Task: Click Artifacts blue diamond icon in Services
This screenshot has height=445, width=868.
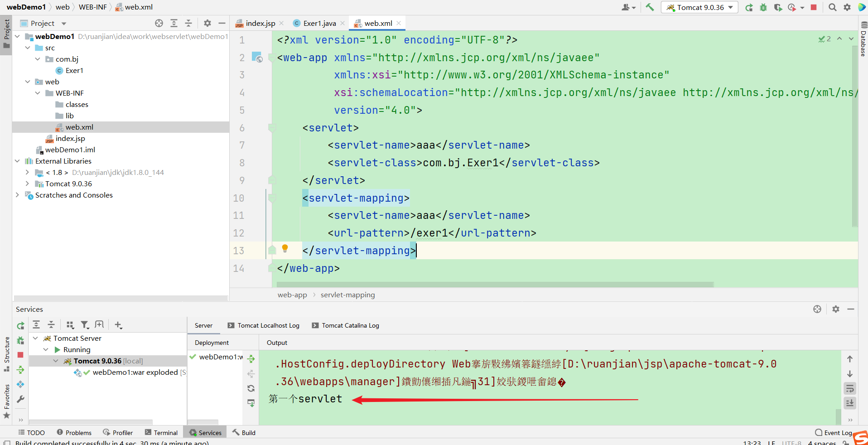Action: (20, 384)
